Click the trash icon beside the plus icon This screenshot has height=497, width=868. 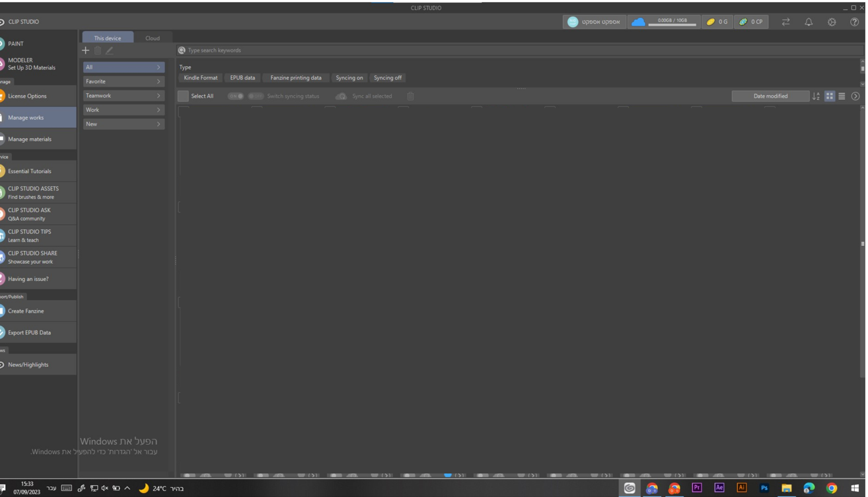click(98, 50)
